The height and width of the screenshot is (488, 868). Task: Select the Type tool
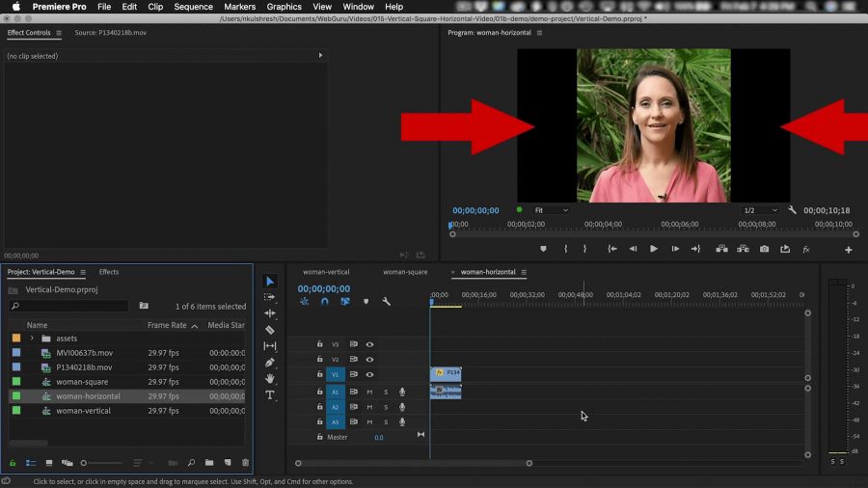pos(270,395)
